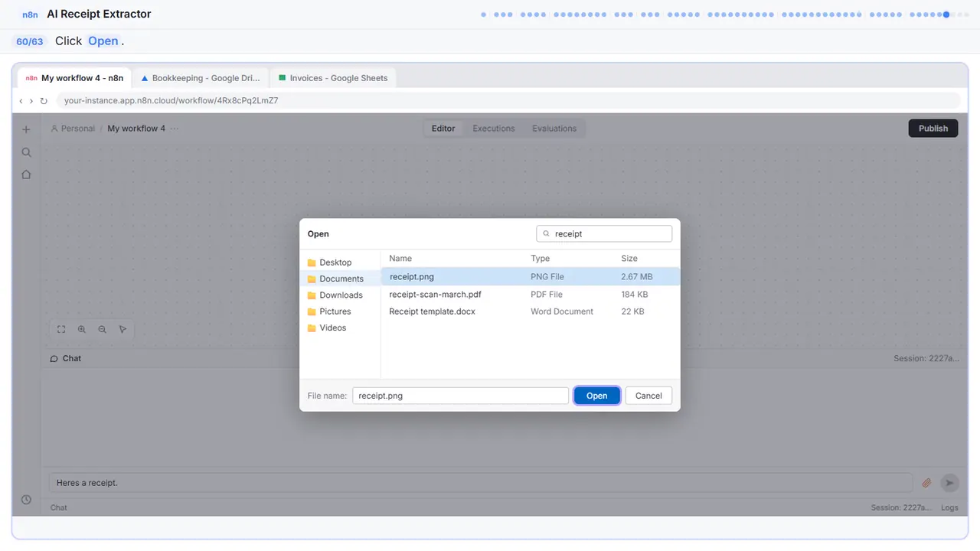Select the Editor tab
The image size is (980, 551).
pos(443,129)
